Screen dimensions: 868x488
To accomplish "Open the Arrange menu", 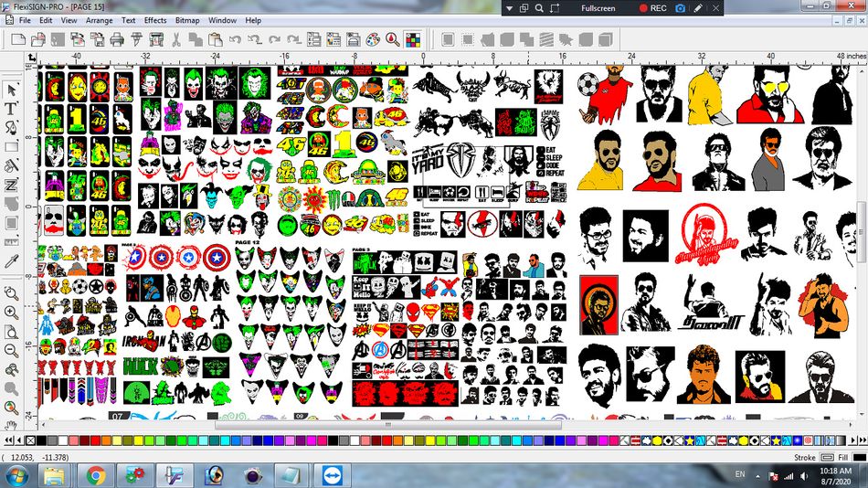I will [x=99, y=20].
